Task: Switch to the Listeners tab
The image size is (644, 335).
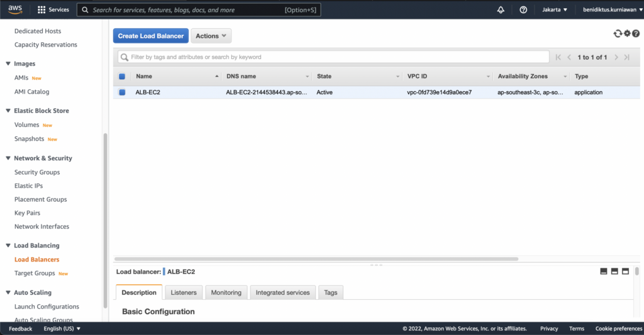Action: 184,292
